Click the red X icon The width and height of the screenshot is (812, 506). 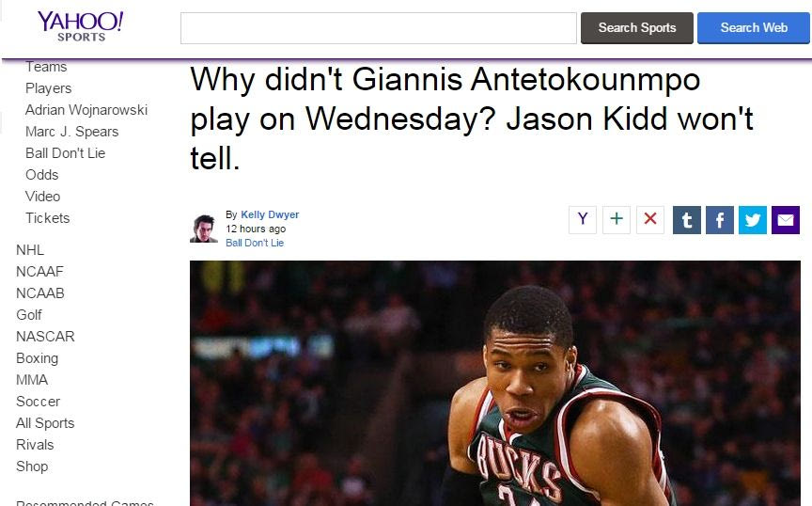pos(650,220)
